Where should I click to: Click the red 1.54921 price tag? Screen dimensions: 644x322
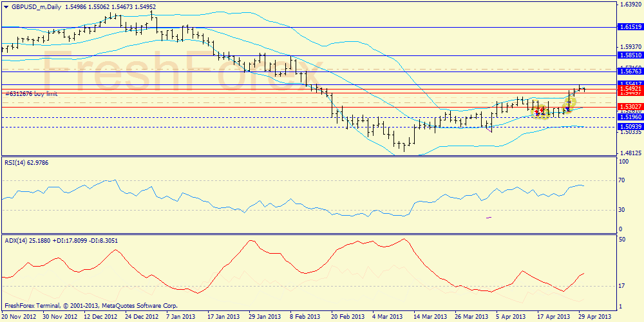click(630, 88)
